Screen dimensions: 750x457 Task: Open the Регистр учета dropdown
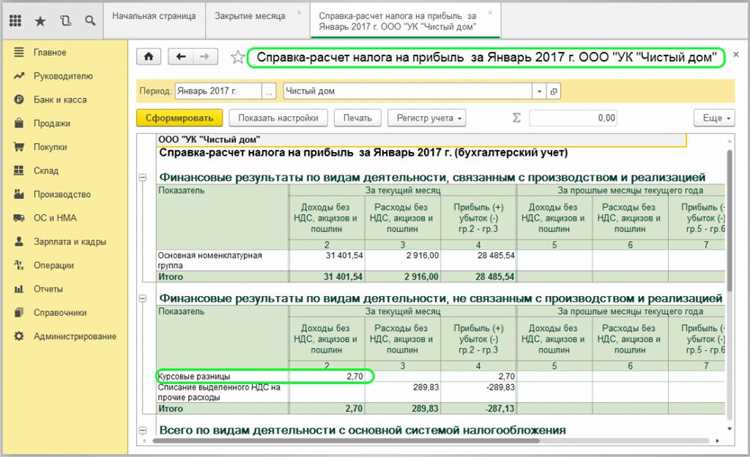427,118
